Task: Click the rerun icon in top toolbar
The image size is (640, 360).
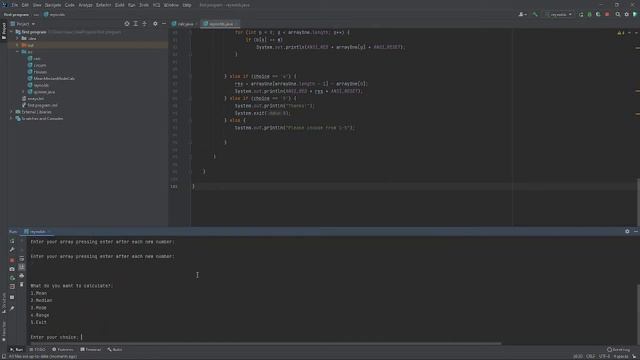Action: 581,14
